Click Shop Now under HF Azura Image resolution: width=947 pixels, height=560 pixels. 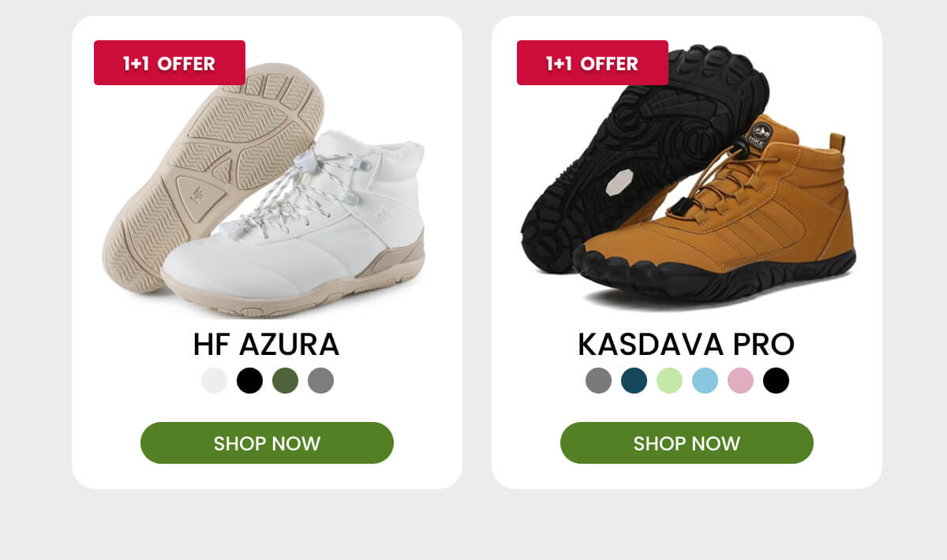267,442
